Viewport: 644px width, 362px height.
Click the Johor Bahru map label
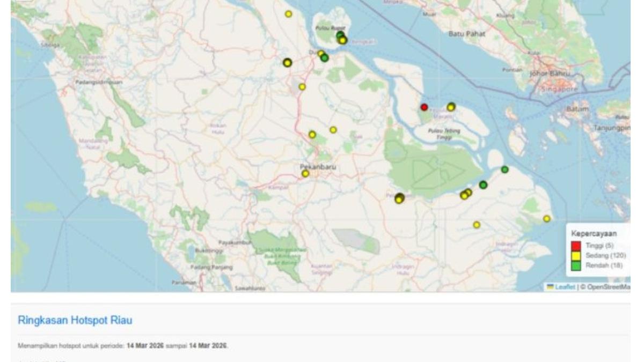coord(550,73)
